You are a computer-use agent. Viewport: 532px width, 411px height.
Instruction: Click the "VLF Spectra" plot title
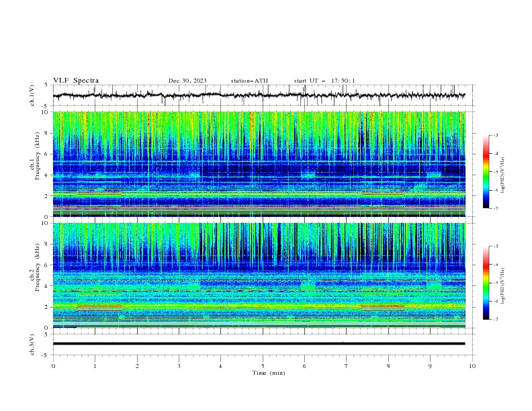pyautogui.click(x=76, y=81)
